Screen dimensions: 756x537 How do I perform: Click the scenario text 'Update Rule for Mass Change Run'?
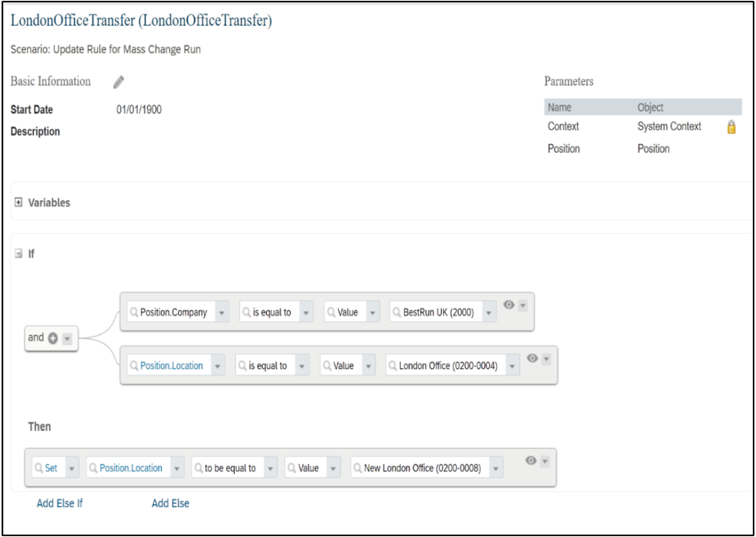127,50
